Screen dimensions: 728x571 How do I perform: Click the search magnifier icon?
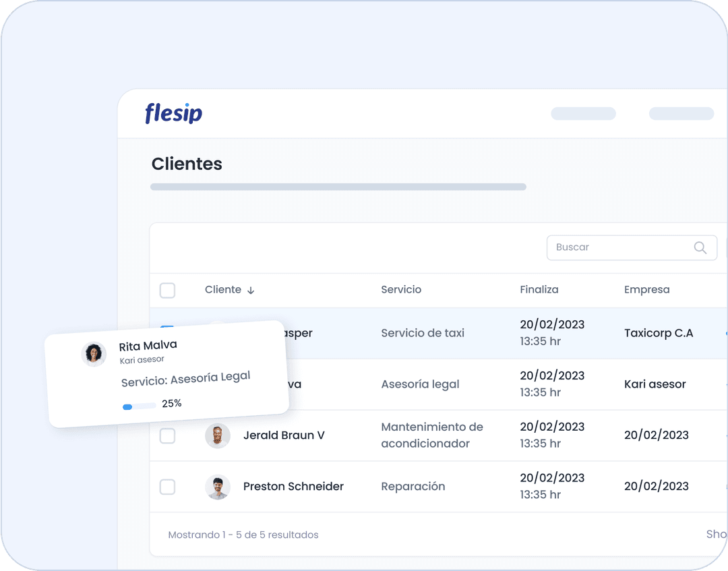pos(700,247)
